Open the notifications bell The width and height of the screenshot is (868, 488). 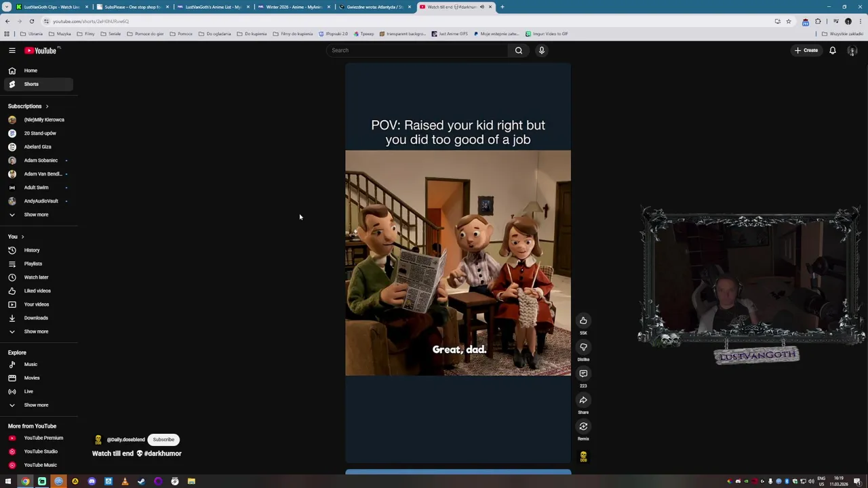point(833,50)
